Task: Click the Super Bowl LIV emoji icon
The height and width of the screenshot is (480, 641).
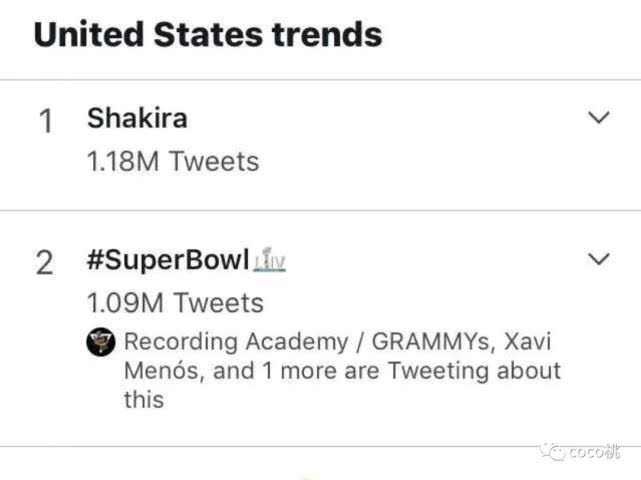Action: (x=270, y=262)
